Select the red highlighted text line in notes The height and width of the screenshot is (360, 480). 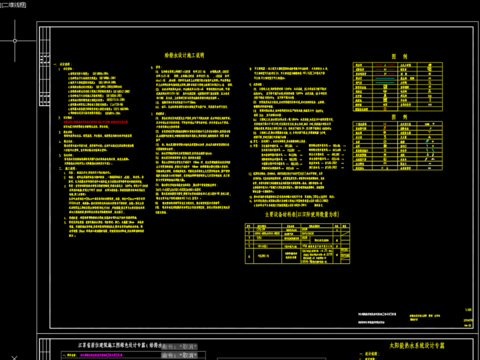(x=96, y=122)
